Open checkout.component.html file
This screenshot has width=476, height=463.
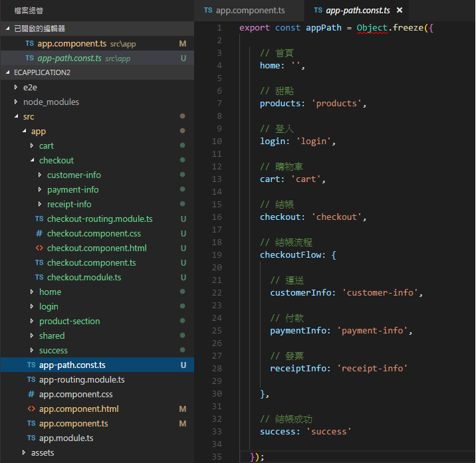[x=97, y=248]
